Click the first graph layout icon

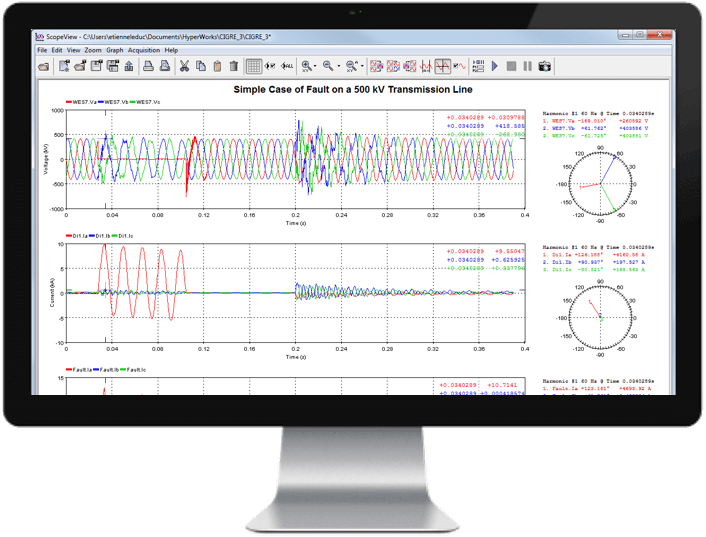[x=376, y=67]
